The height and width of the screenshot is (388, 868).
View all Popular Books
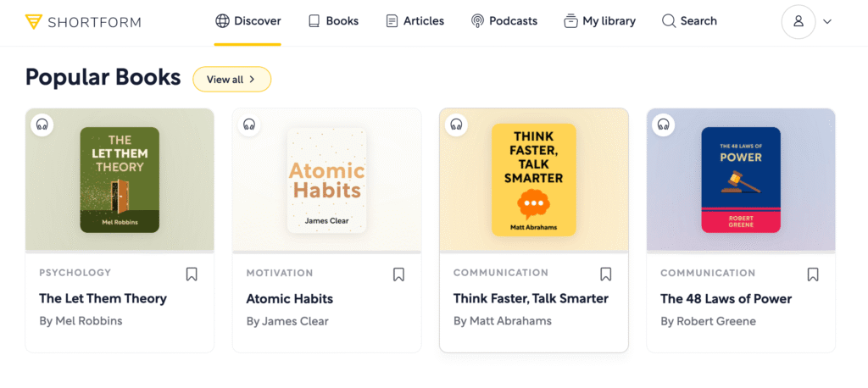232,79
